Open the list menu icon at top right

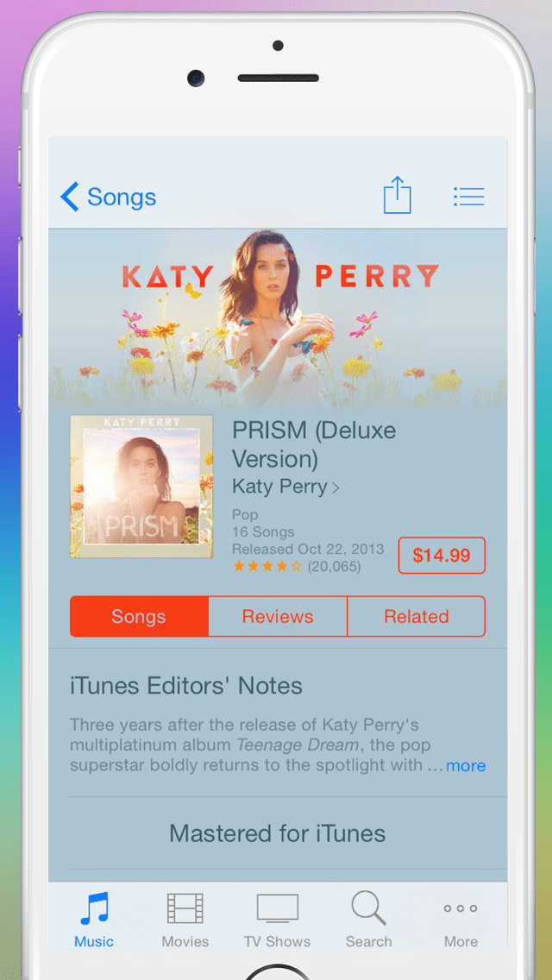pyautogui.click(x=469, y=196)
